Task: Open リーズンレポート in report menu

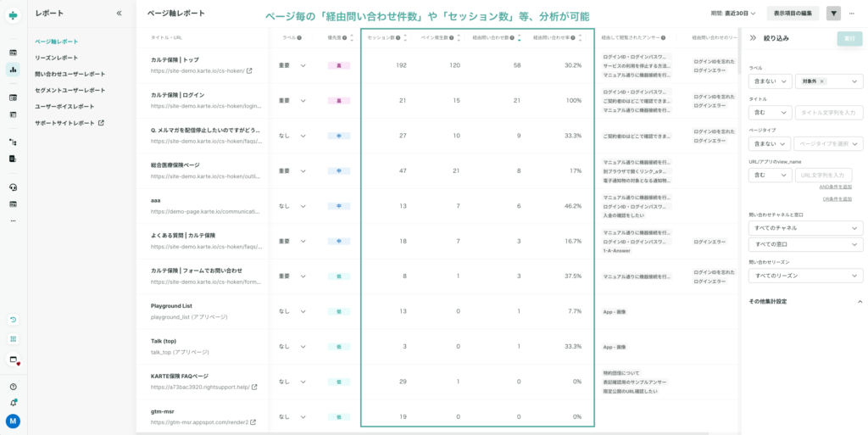Action: (x=56, y=58)
